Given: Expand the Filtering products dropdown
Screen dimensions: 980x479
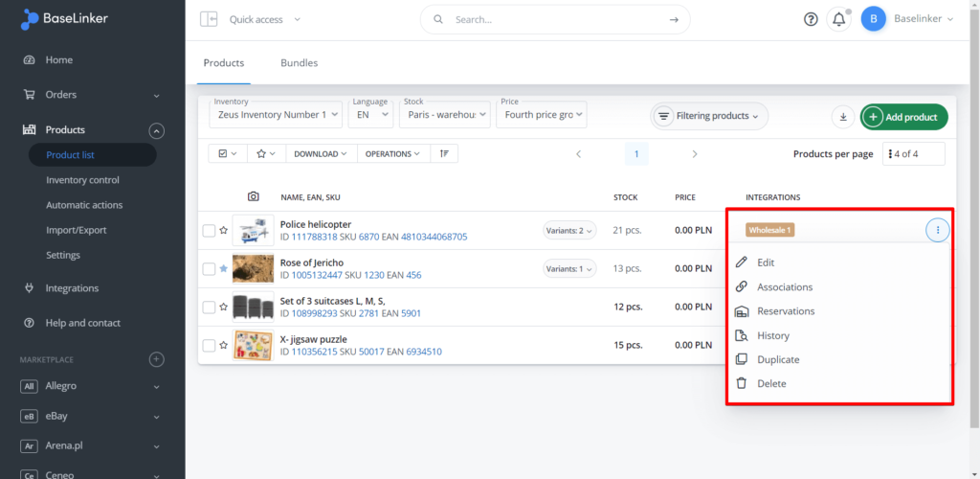Looking at the screenshot, I should (709, 116).
